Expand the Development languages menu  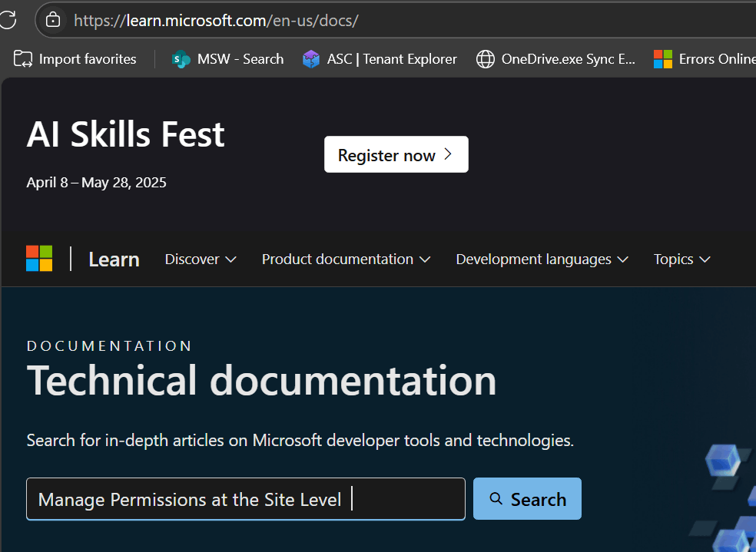(x=542, y=259)
